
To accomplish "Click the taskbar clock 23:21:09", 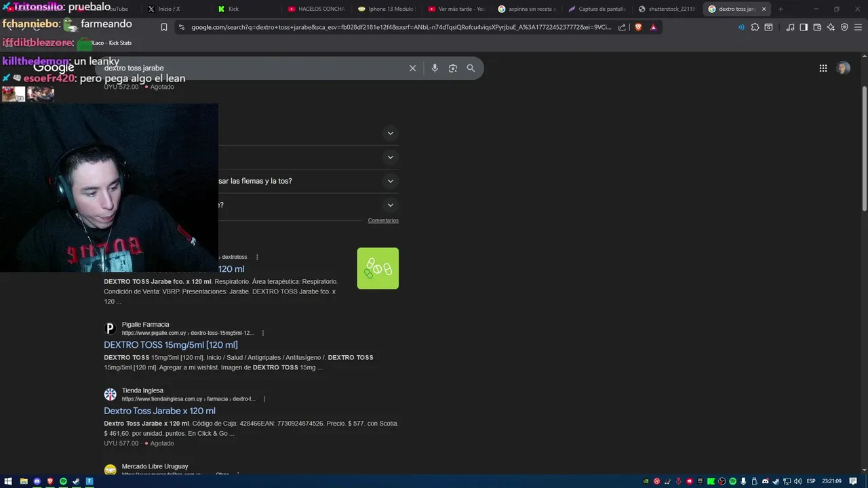I will point(831,481).
